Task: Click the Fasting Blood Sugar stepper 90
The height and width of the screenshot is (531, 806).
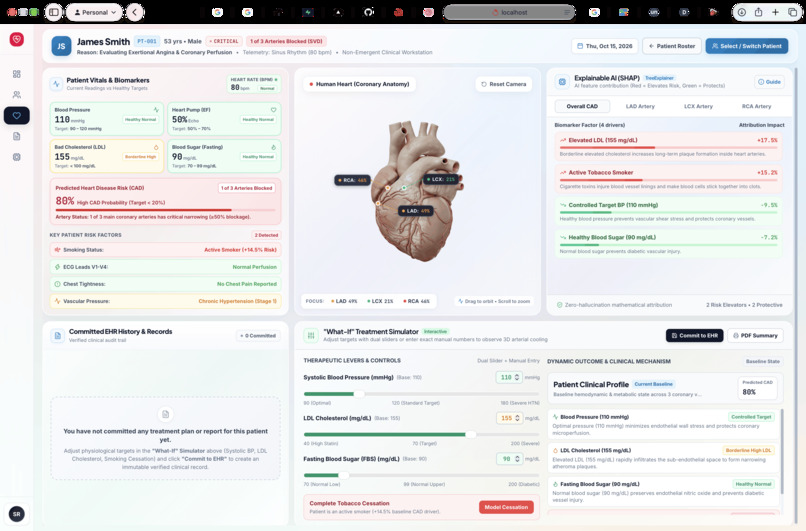Action: click(509, 459)
